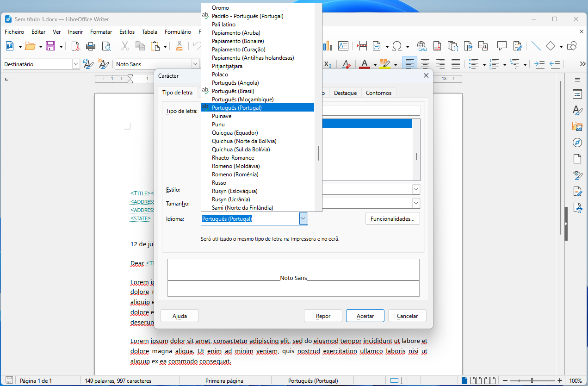Click the language list scrollbar thumb
Screen dimensions: 588x386
point(318,153)
